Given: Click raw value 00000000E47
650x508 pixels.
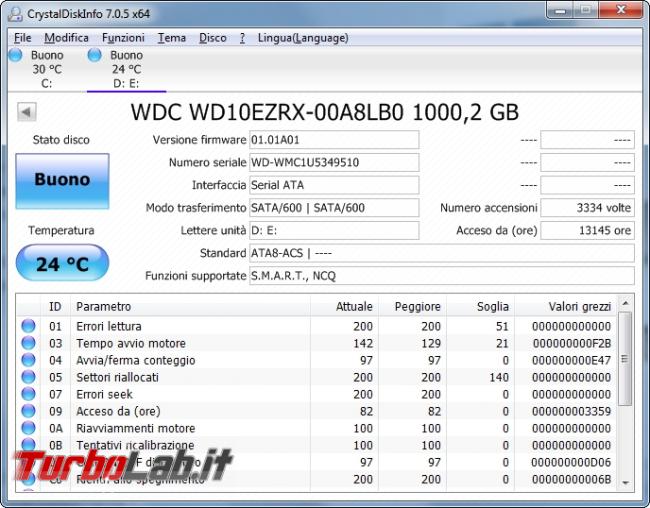Looking at the screenshot, I should (572, 360).
